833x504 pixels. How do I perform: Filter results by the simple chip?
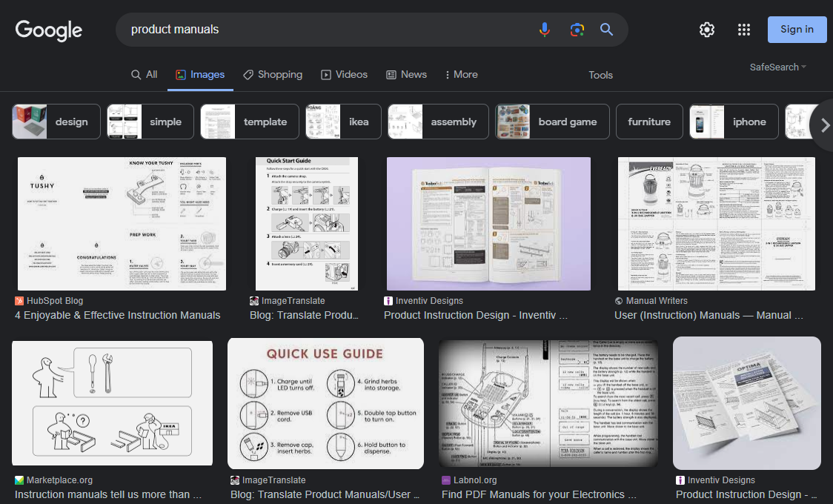[x=150, y=122]
